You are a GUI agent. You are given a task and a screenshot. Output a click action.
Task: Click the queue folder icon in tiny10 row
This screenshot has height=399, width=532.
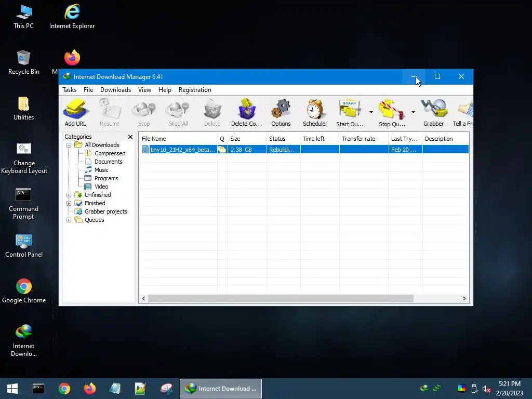pos(222,150)
